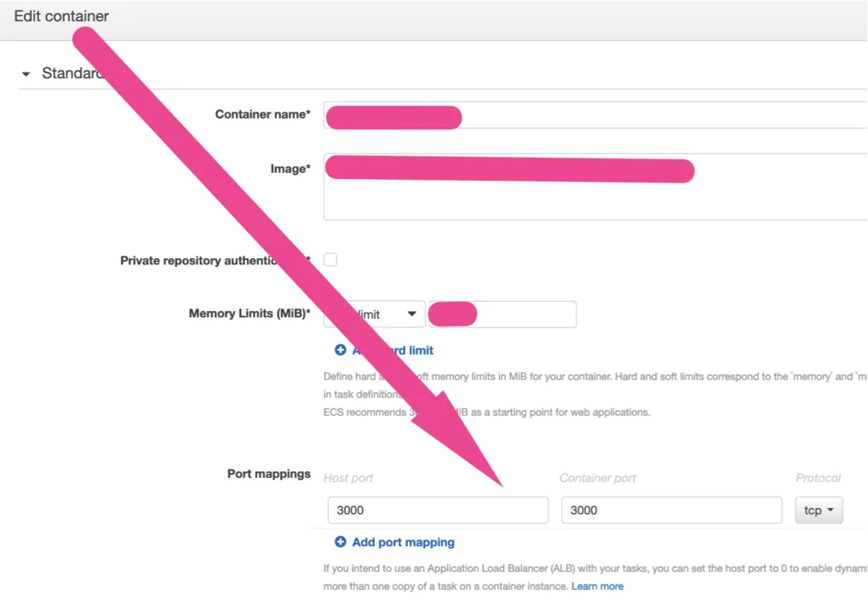Open the Learn more link
Viewport: 868px width, 606px height.
(597, 586)
